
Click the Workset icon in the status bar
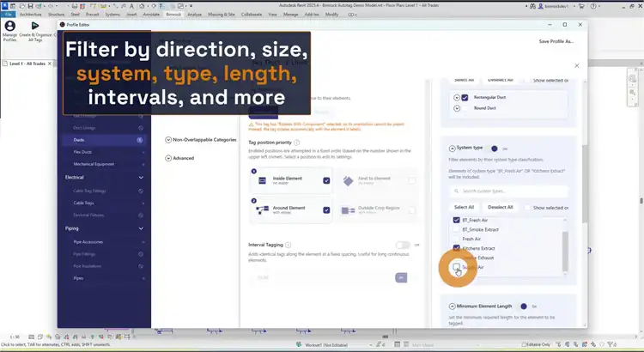(299, 344)
